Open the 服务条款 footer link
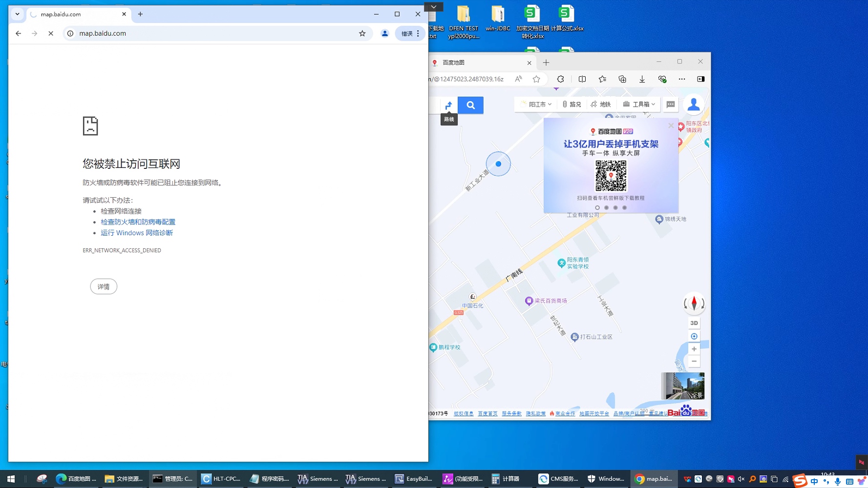Viewport: 868px width, 488px height. coord(511,413)
